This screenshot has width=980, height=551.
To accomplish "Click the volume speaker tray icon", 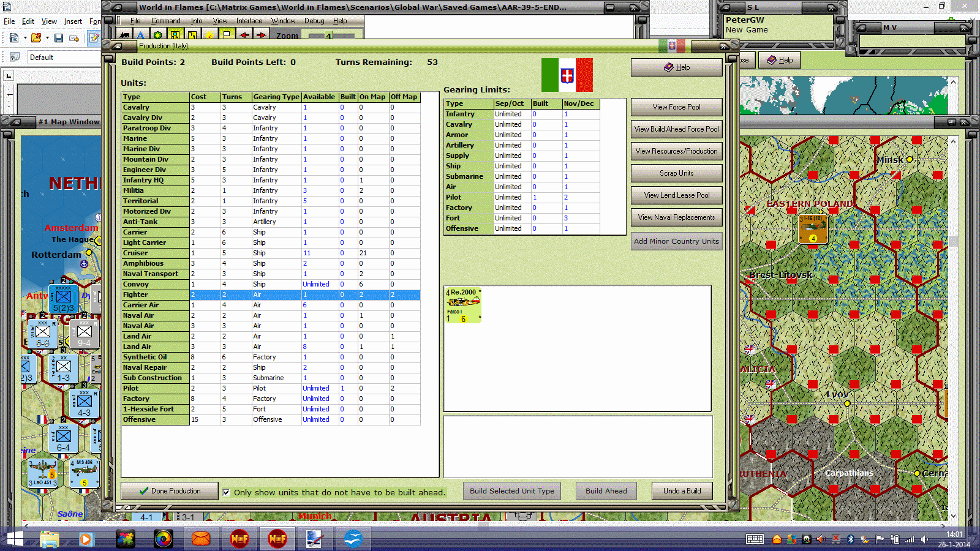I will pyautogui.click(x=924, y=539).
